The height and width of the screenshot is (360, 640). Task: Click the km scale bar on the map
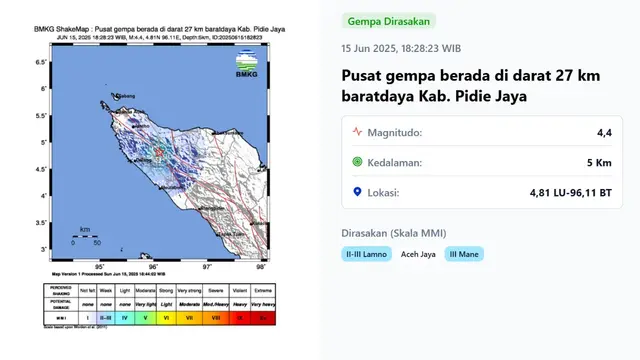click(x=85, y=236)
